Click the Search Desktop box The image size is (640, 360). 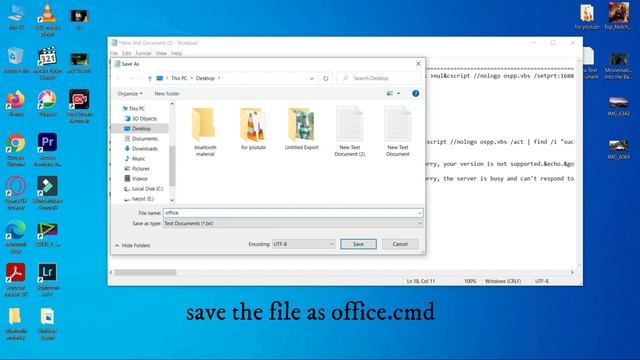click(x=379, y=78)
